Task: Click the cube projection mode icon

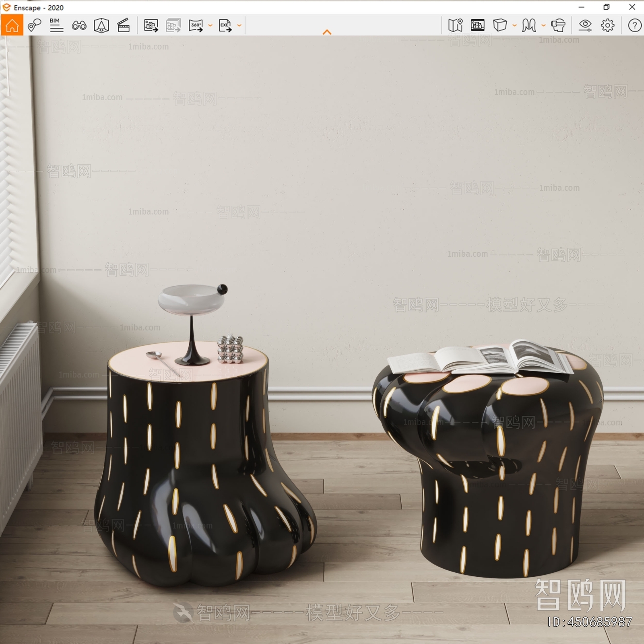Action: (x=500, y=25)
